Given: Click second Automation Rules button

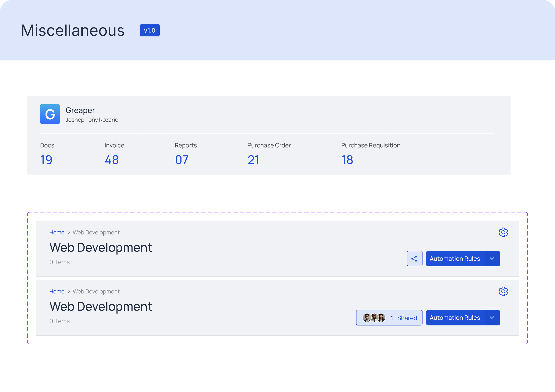Looking at the screenshot, I should (x=455, y=318).
